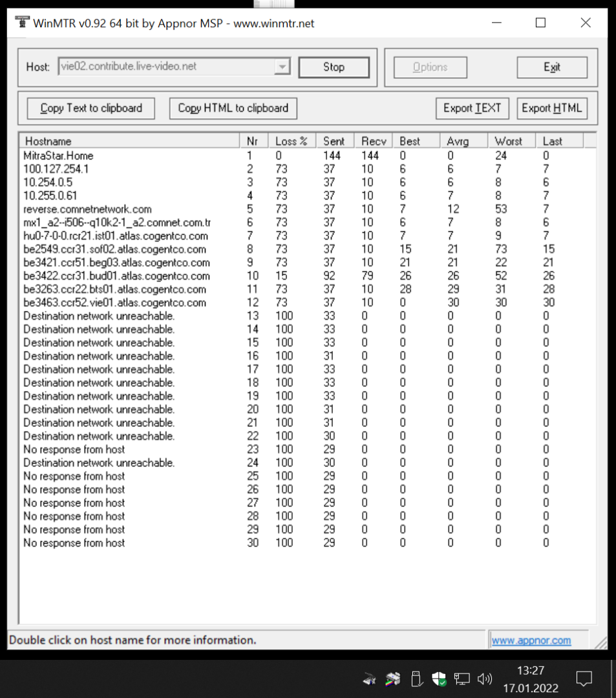Click the Sent value 144 for MitraStar.Home
Viewport: 616px width, 698px height.
pos(332,155)
